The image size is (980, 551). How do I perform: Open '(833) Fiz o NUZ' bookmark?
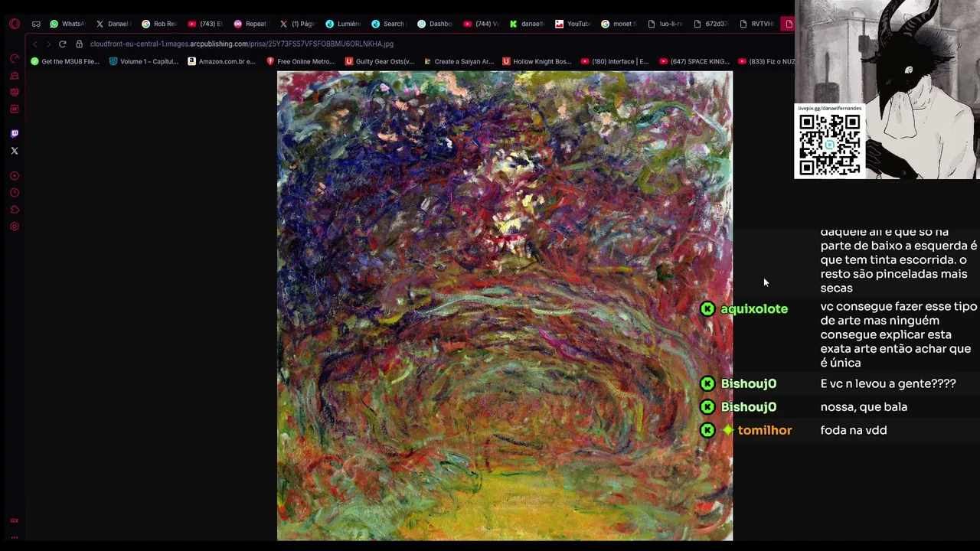coord(766,61)
